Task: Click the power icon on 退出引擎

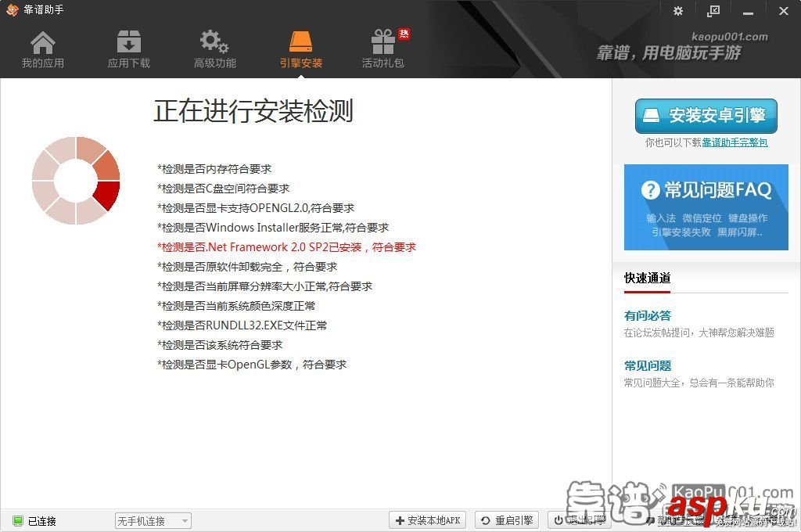Action: [x=559, y=520]
